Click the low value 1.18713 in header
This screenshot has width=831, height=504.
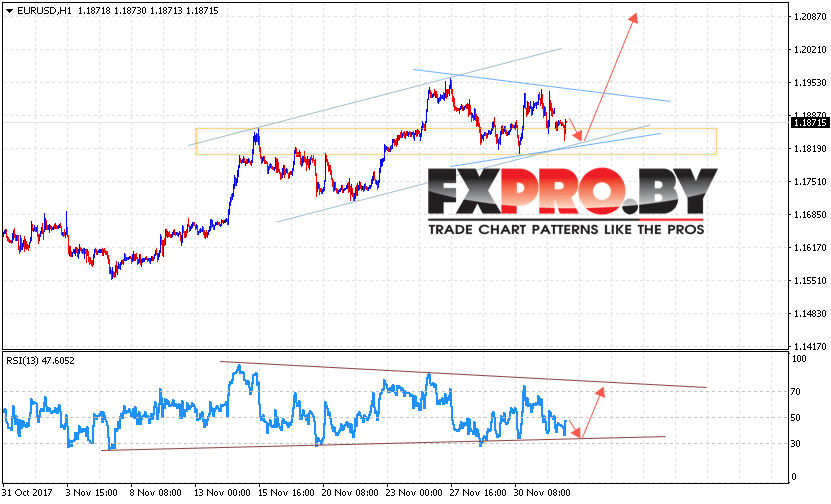tap(166, 11)
